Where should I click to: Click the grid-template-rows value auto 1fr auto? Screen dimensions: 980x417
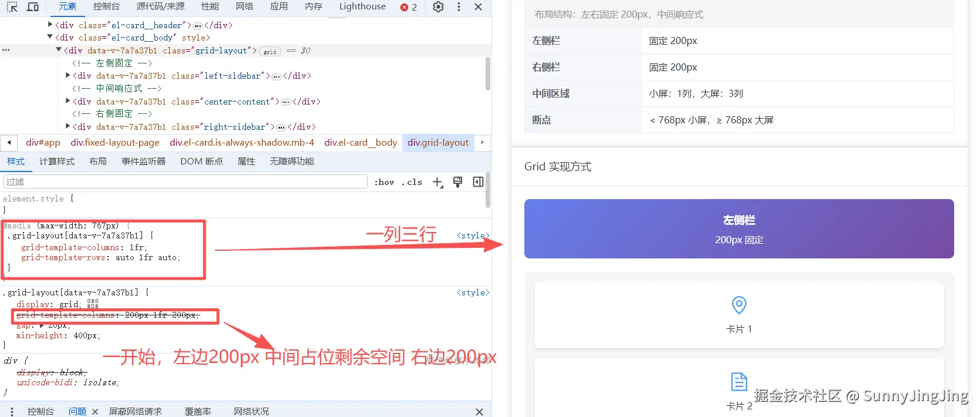(147, 257)
